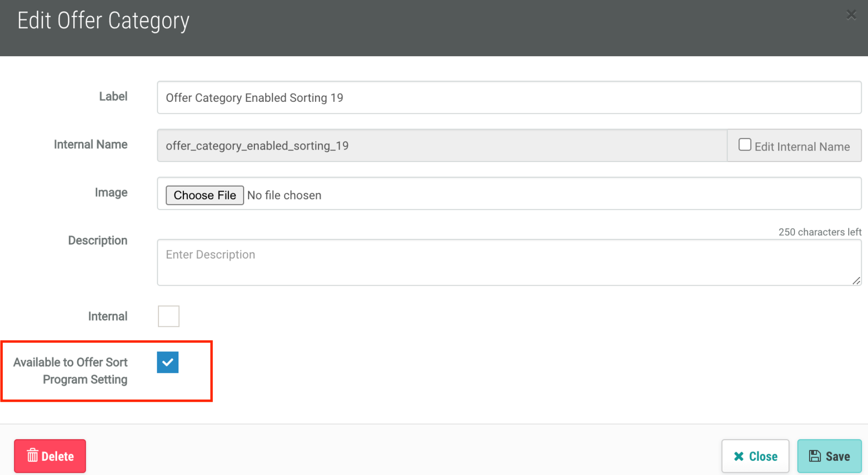Click the X icon on the Close button
The height and width of the screenshot is (475, 868).
point(739,456)
